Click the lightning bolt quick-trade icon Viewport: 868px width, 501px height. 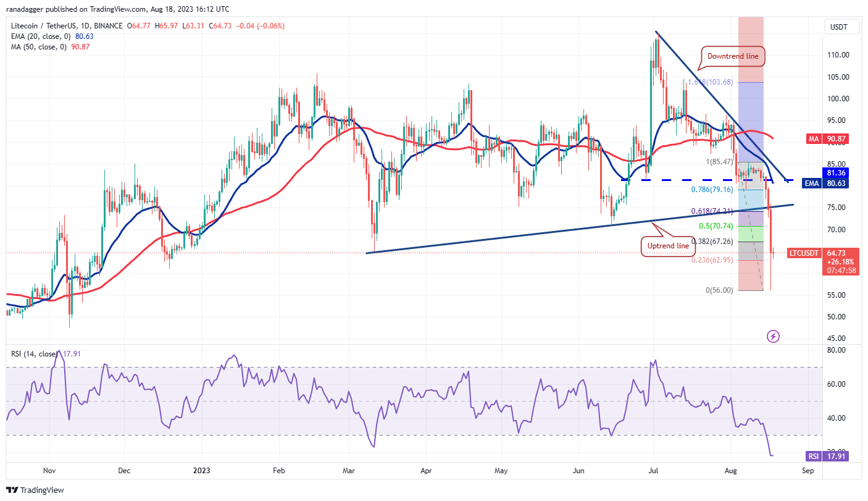coord(774,337)
